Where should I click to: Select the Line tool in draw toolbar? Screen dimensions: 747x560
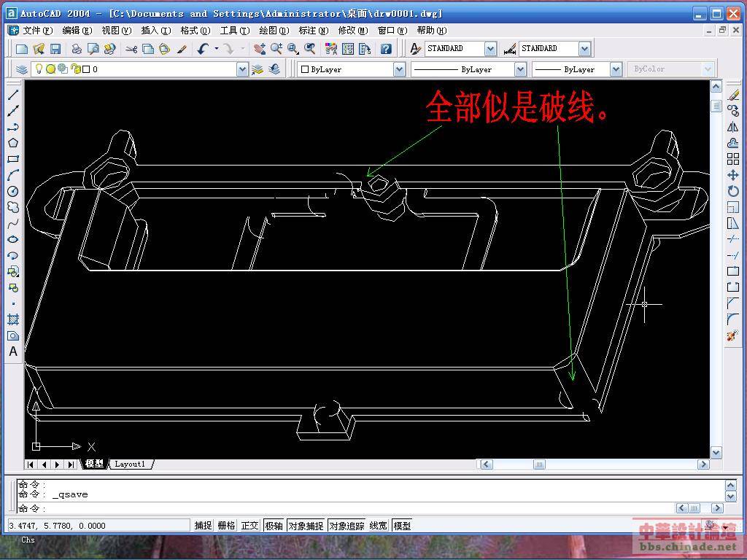pos(13,95)
